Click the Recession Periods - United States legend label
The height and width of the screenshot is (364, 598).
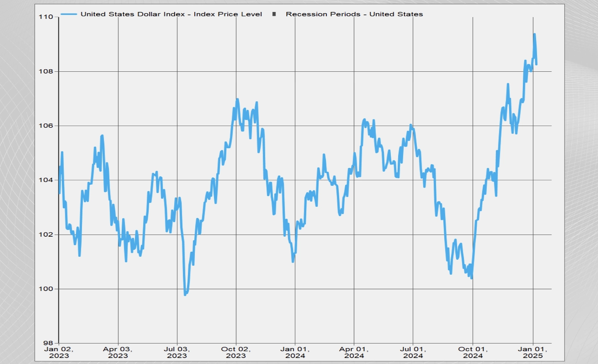coord(355,14)
